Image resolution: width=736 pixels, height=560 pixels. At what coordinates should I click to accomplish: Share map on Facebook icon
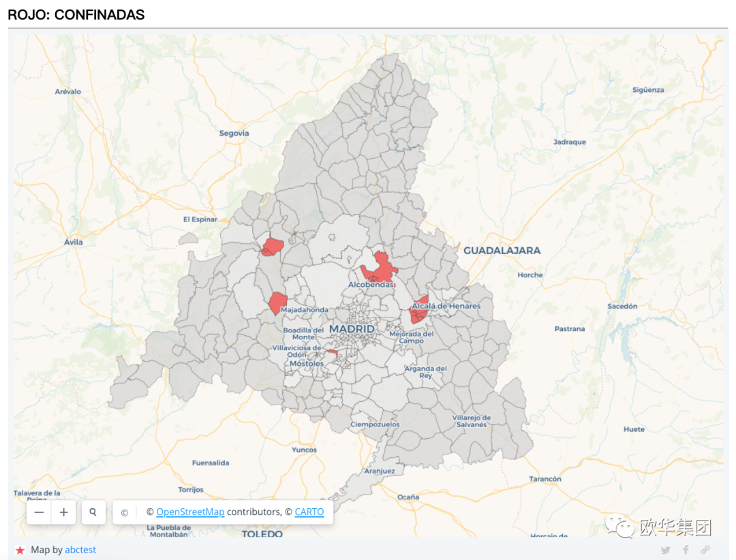[686, 550]
